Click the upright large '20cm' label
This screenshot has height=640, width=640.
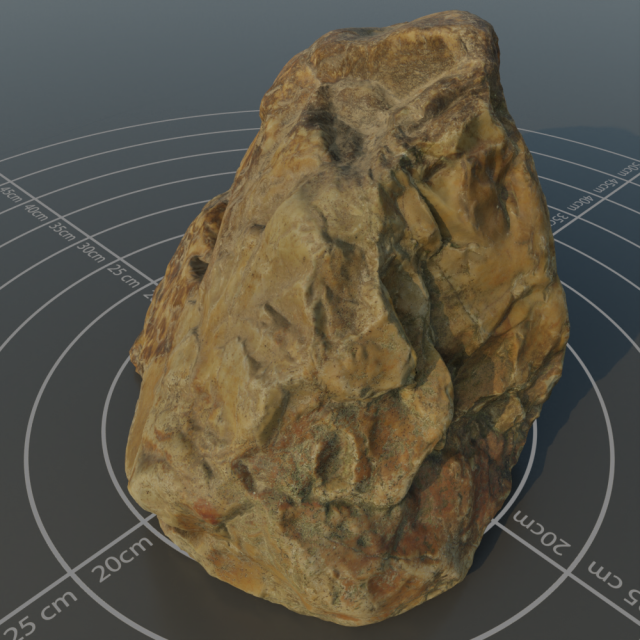[x=122, y=559]
